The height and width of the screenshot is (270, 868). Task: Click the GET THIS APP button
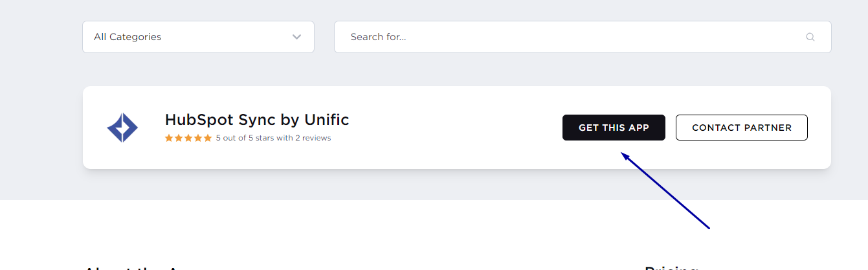coord(614,128)
